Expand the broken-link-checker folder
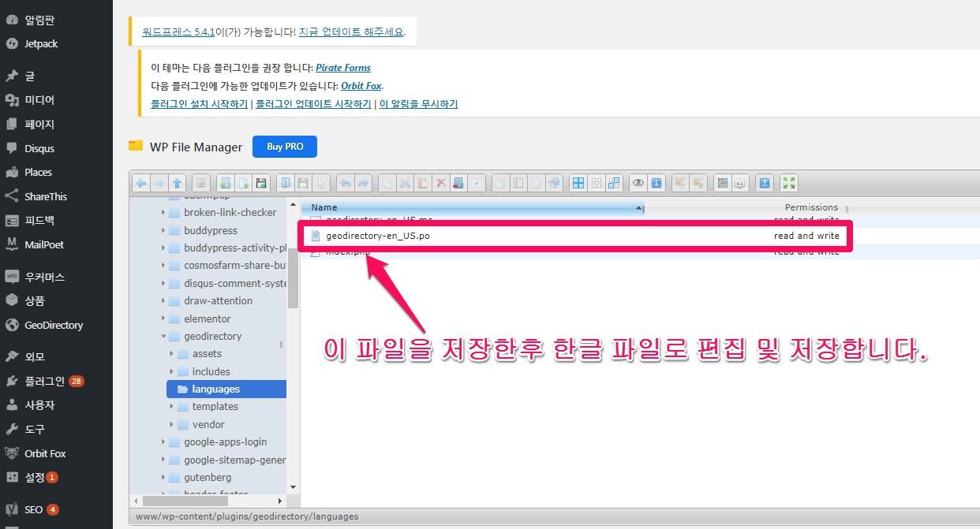 tap(163, 213)
